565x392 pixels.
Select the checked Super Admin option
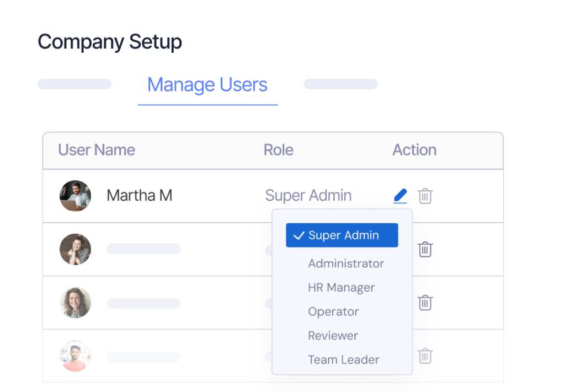tap(342, 235)
